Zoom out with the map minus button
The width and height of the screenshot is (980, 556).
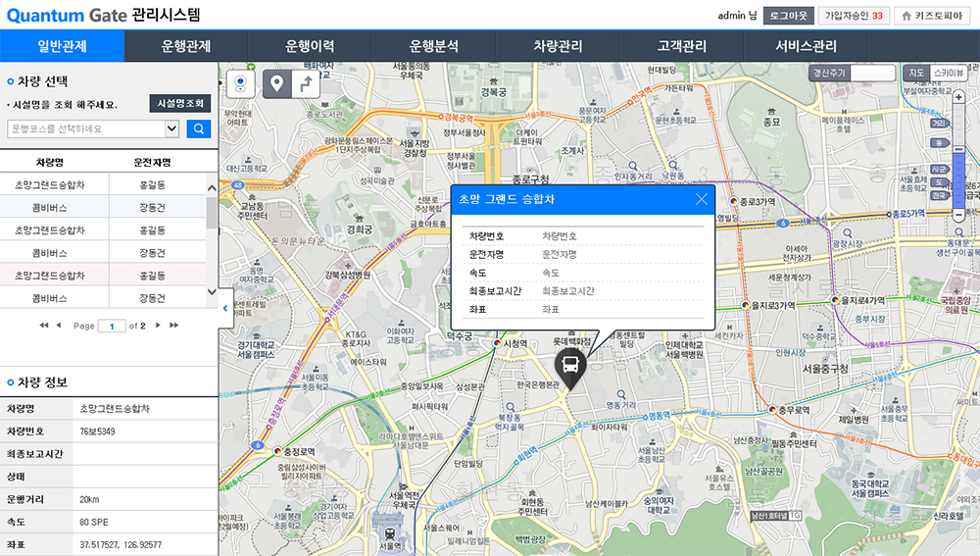(x=958, y=215)
